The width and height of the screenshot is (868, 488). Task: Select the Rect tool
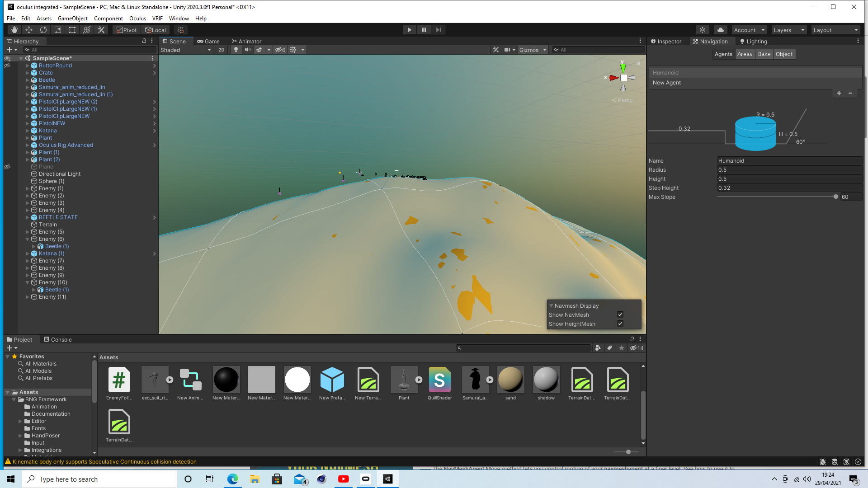pyautogui.click(x=72, y=30)
